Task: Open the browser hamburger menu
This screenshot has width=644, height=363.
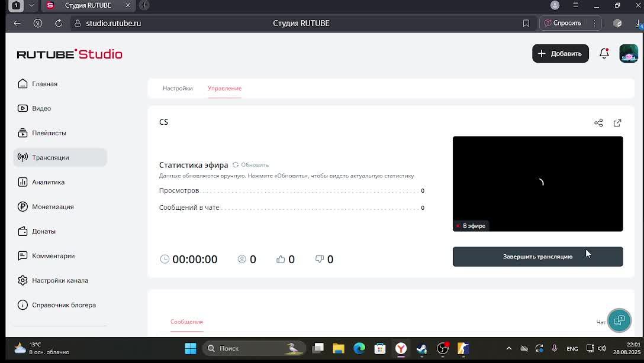Action: 575,5
